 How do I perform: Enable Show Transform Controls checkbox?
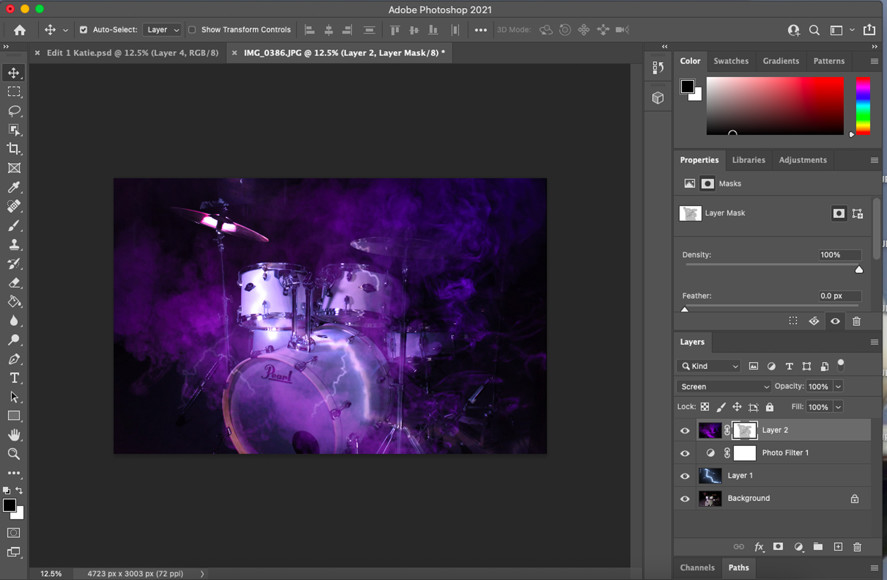pos(192,30)
